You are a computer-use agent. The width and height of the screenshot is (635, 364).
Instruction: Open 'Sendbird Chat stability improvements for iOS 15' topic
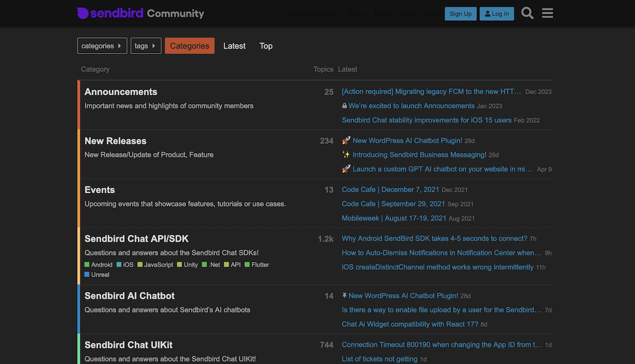tap(427, 120)
